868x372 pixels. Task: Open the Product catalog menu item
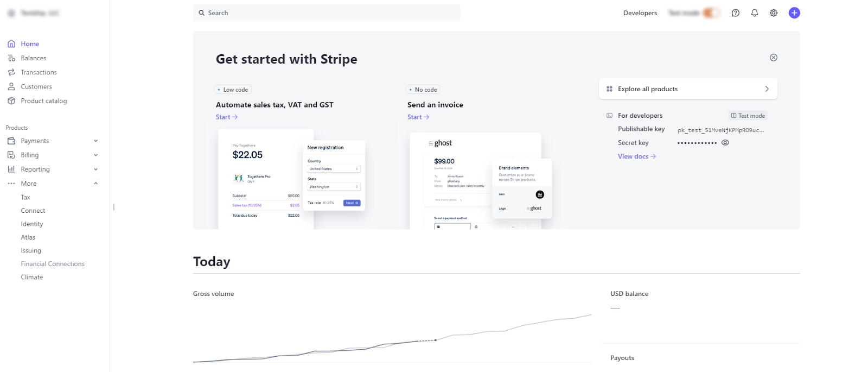(44, 101)
